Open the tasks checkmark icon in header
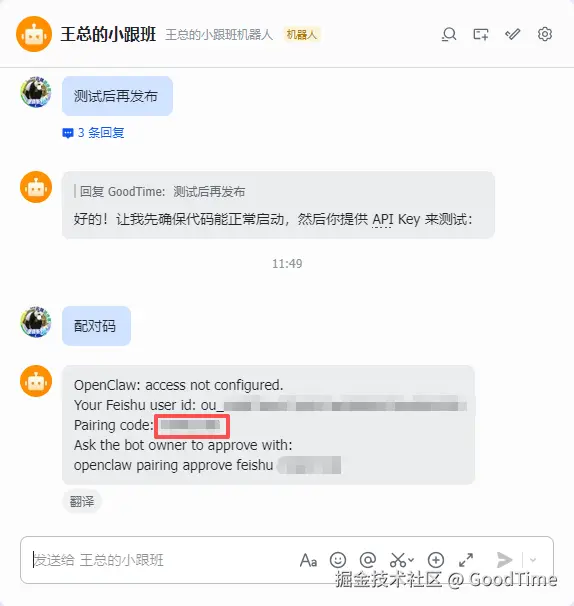 point(513,34)
